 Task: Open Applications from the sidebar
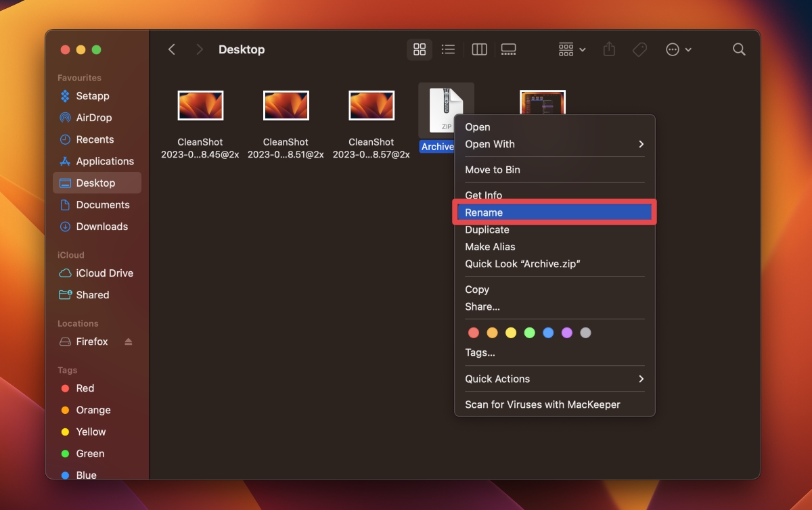coord(103,161)
